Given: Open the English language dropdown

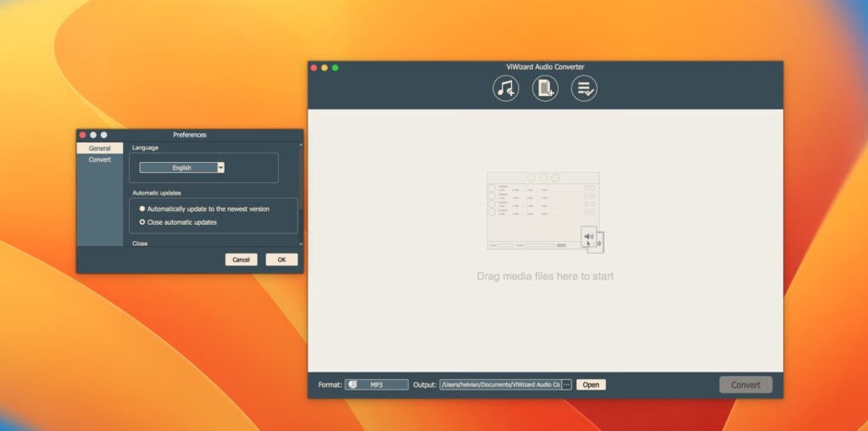Looking at the screenshot, I should pos(181,167).
